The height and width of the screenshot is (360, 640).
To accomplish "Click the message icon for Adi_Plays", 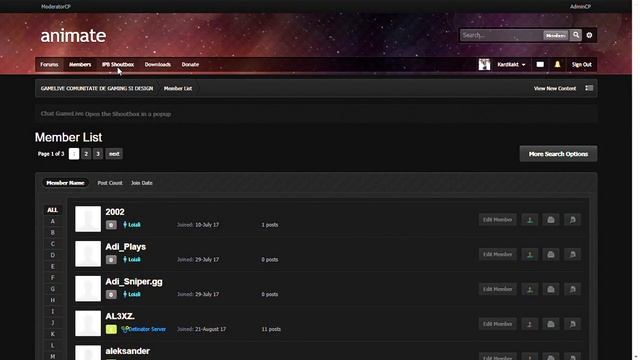I will pyautogui.click(x=551, y=254).
